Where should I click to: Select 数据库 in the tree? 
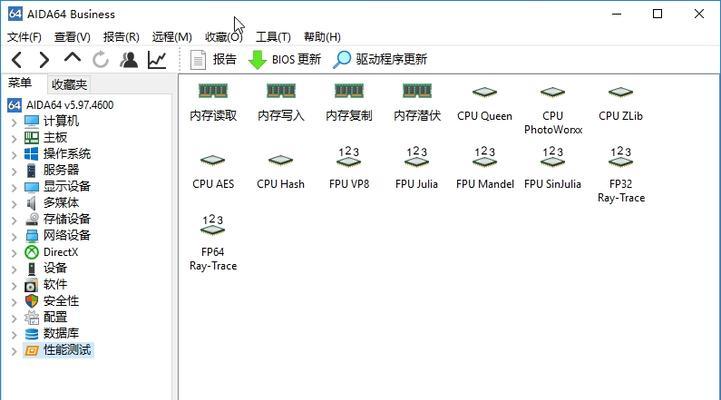52,334
